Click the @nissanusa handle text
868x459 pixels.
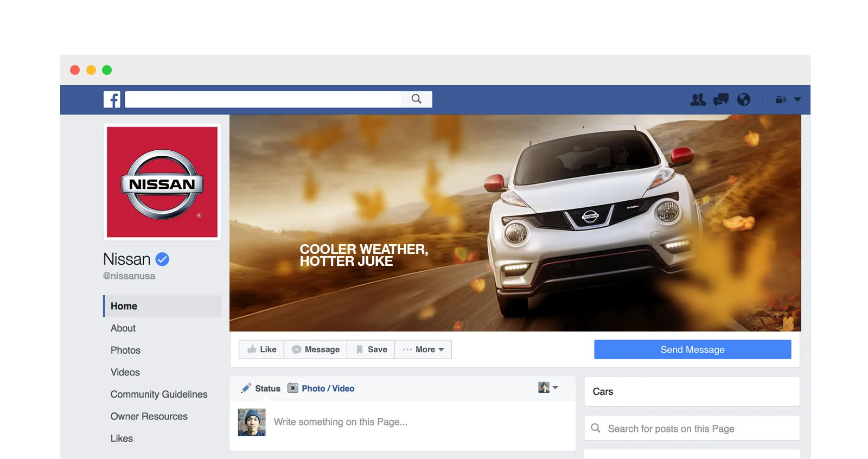(129, 276)
